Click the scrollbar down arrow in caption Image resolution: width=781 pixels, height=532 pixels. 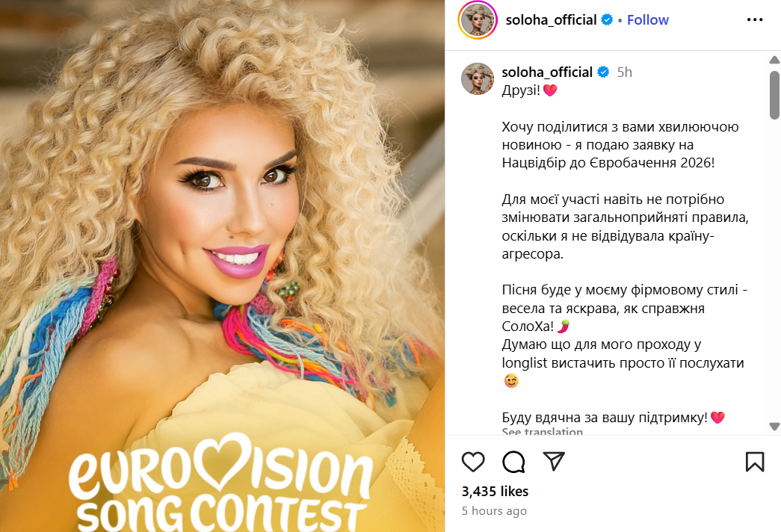pyautogui.click(x=774, y=427)
